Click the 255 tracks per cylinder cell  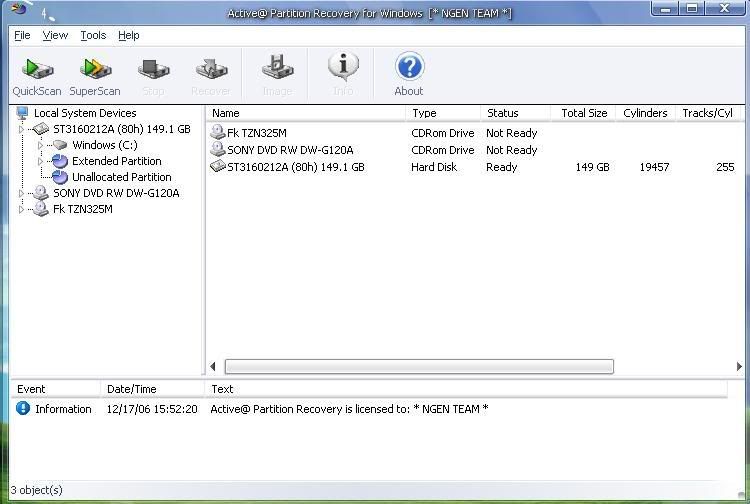(x=725, y=167)
